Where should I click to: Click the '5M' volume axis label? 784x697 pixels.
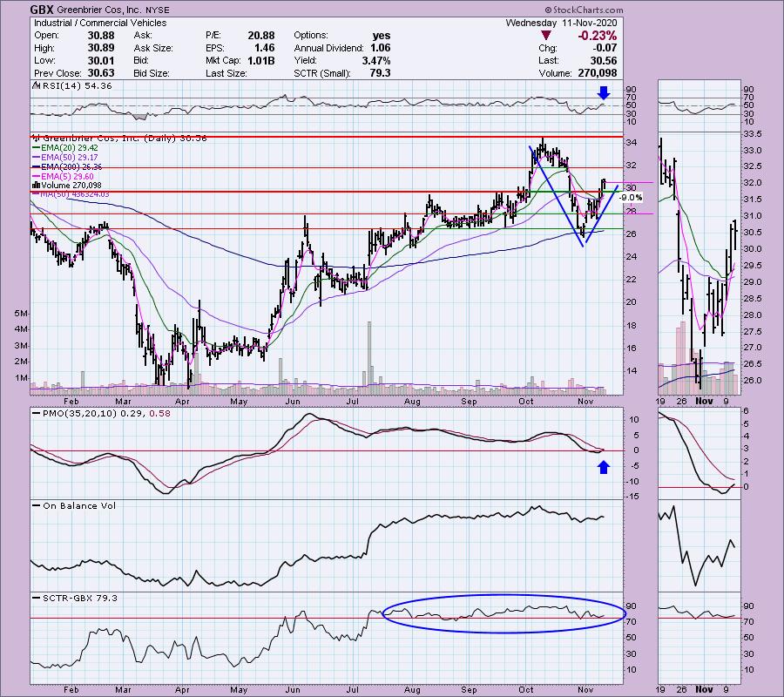click(21, 314)
